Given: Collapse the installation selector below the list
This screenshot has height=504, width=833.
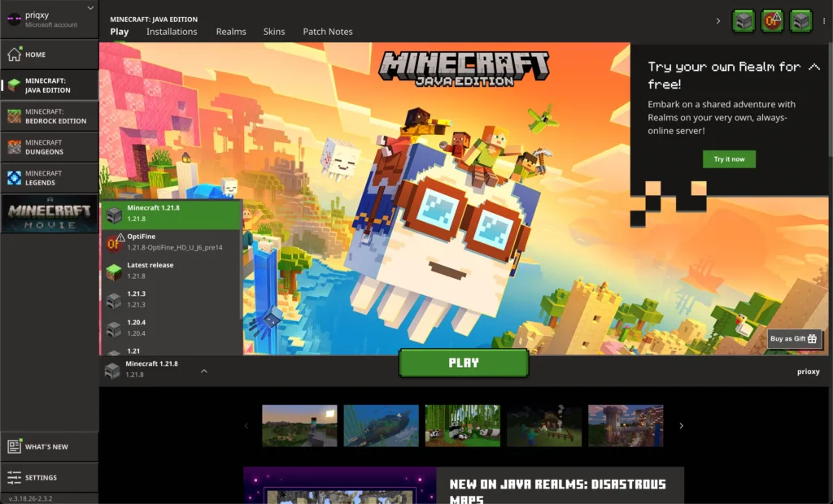Looking at the screenshot, I should 204,371.
